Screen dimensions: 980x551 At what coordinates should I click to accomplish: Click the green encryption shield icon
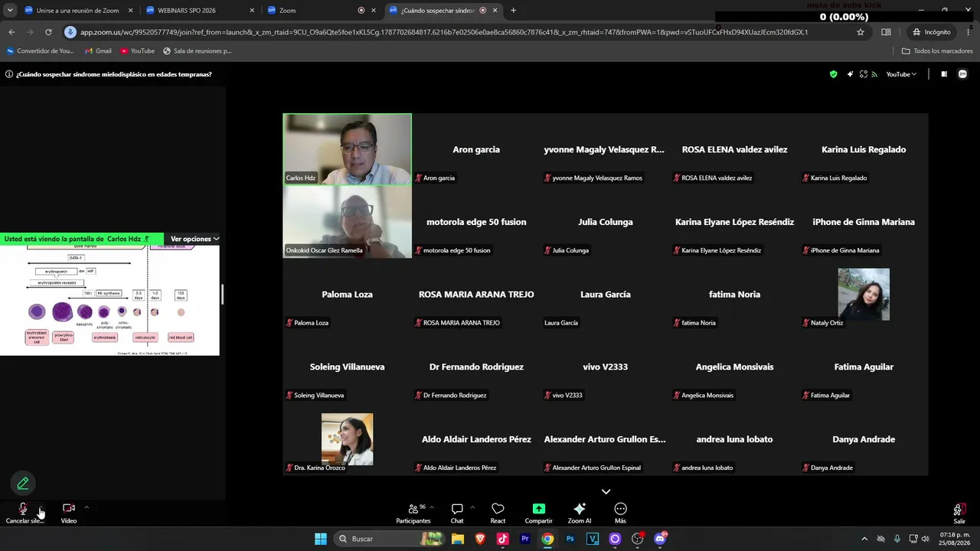834,74
